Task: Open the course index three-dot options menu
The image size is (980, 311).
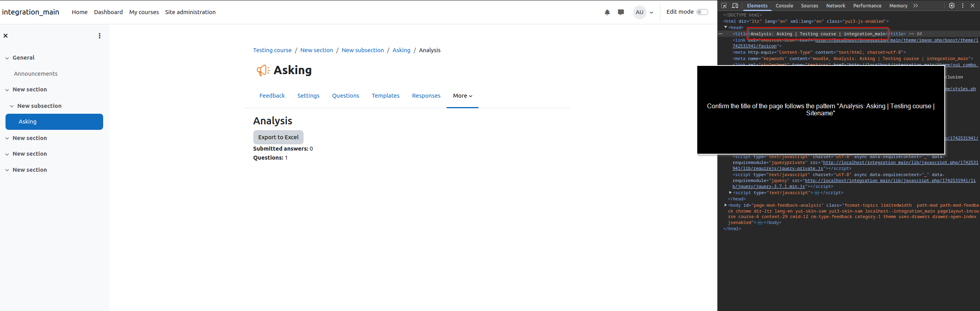Action: (x=100, y=36)
